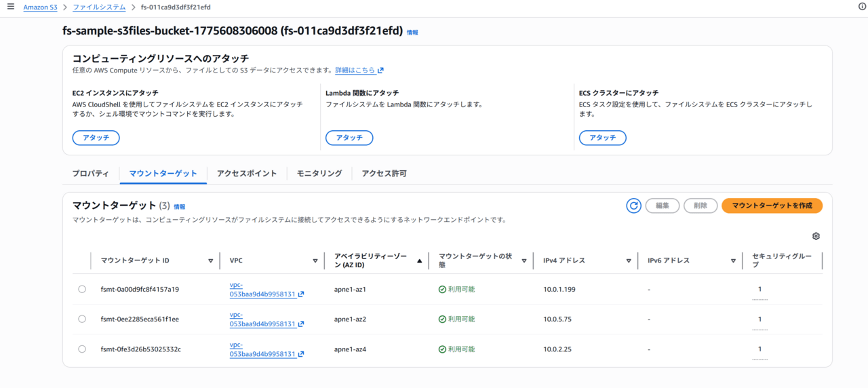The height and width of the screenshot is (388, 868).
Task: Click アタッチ under Lambda 関数にアタッチ
Action: point(349,138)
